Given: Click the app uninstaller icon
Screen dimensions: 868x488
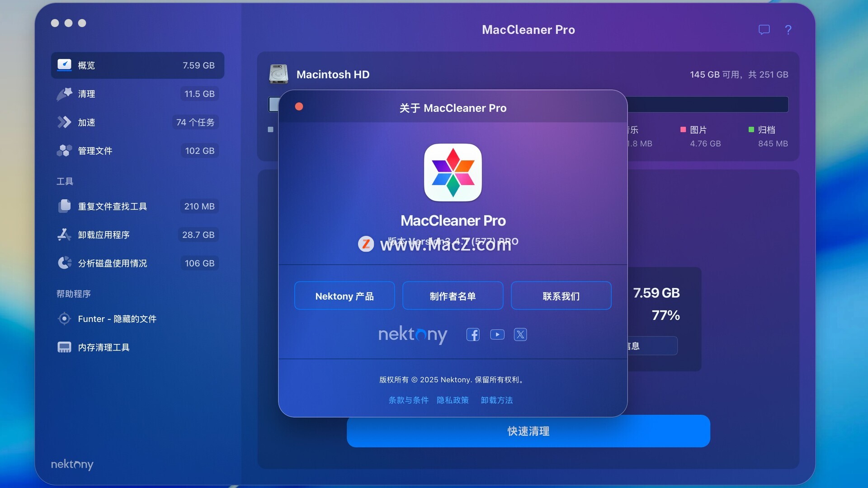Looking at the screenshot, I should click(64, 235).
